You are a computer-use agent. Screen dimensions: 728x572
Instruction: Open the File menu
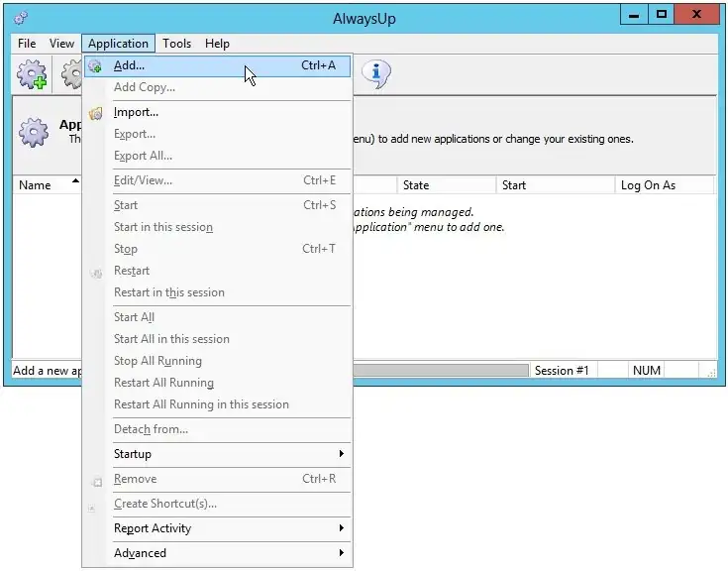point(27,44)
